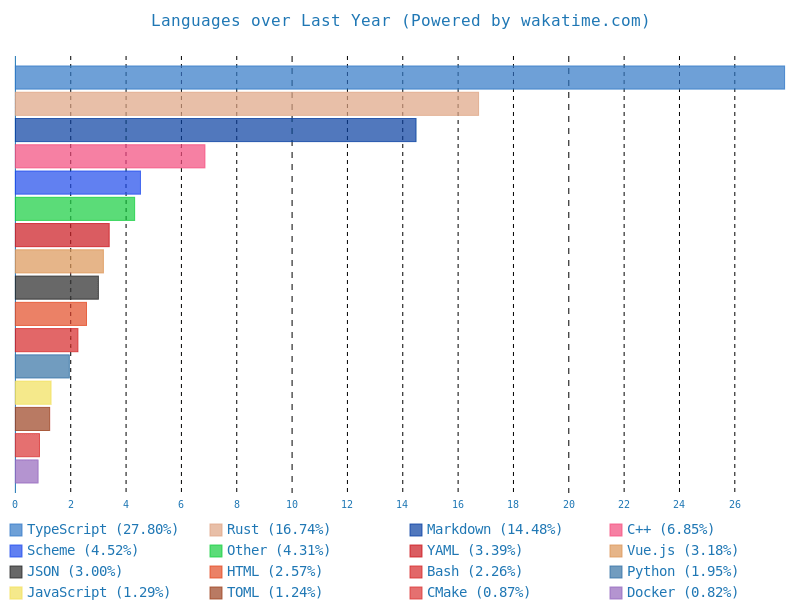Click the CMake legend color square

[417, 592]
